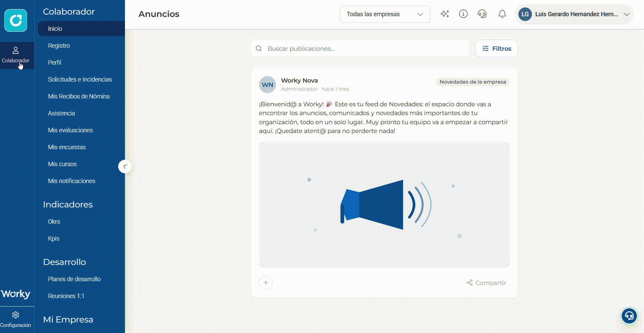Click the AI sparkle icon in header

click(445, 14)
